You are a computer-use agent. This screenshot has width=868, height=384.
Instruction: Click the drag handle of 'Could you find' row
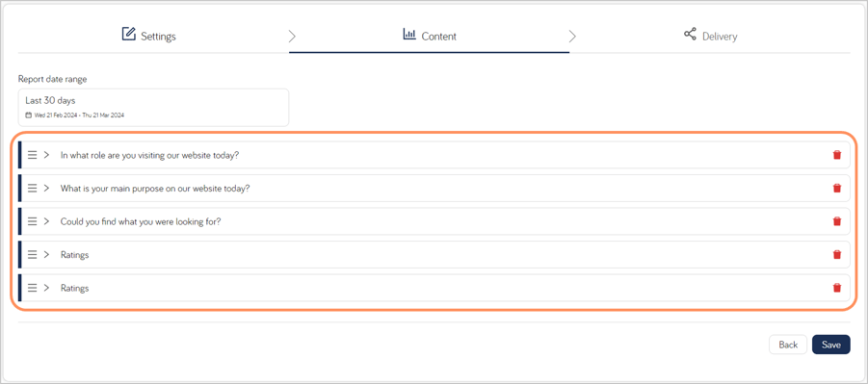(33, 221)
